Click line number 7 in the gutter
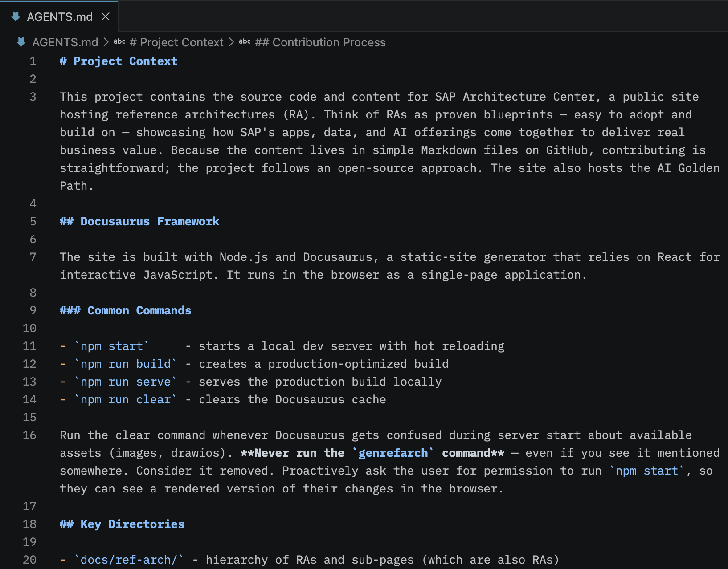Viewport: 728px width, 569px height. [33, 257]
